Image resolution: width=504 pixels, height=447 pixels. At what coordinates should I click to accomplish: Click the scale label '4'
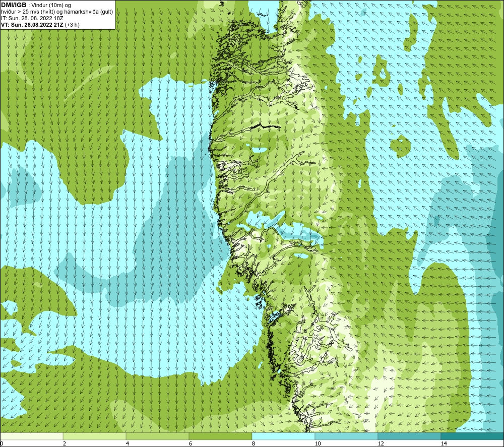coord(128,443)
